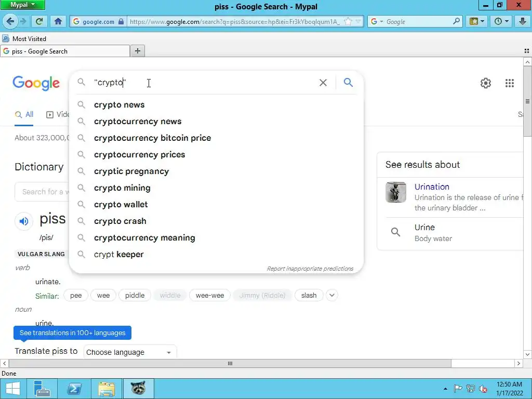Open the Windows Start button
This screenshot has width=532, height=399.
[x=13, y=389]
